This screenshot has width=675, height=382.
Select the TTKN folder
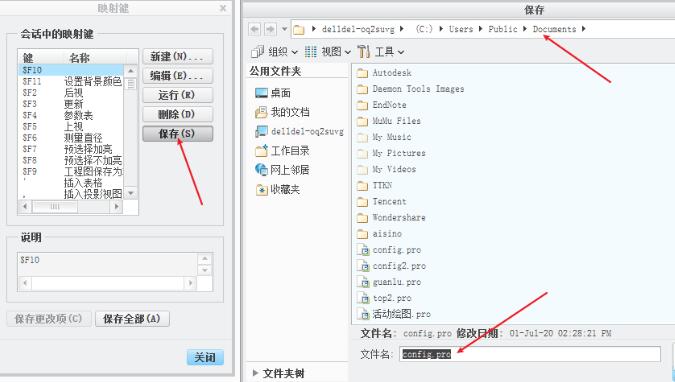[375, 185]
